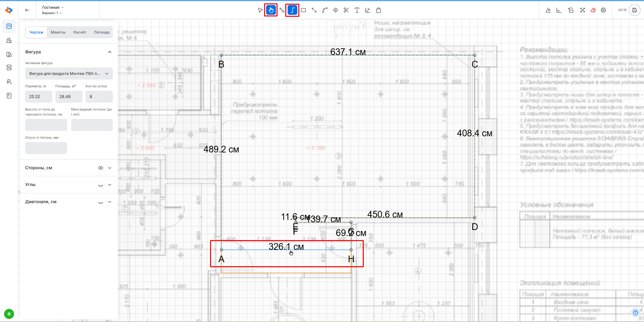Viewport: 644px width, 322px height.
Task: Open the ruble pricing sidebar icon
Action: 9,82
